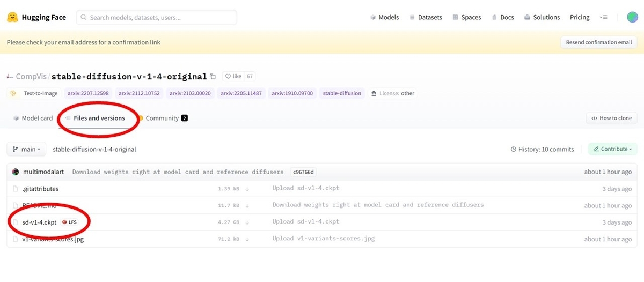Viewport: 644px width, 282px height.
Task: Copy the model name to clipboard
Action: pyautogui.click(x=213, y=76)
